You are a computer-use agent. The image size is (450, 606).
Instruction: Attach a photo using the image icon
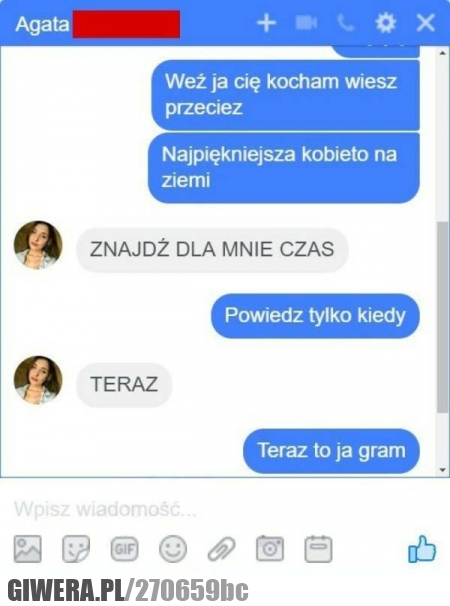(x=27, y=549)
